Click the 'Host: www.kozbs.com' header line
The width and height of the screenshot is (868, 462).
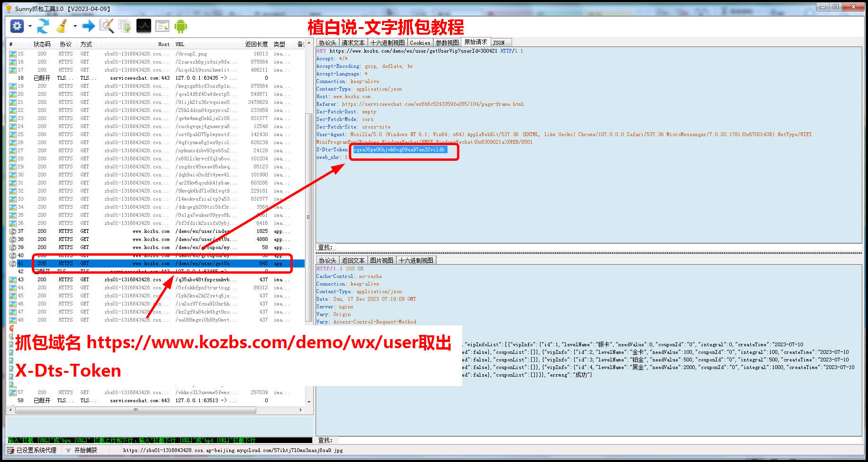pos(343,97)
